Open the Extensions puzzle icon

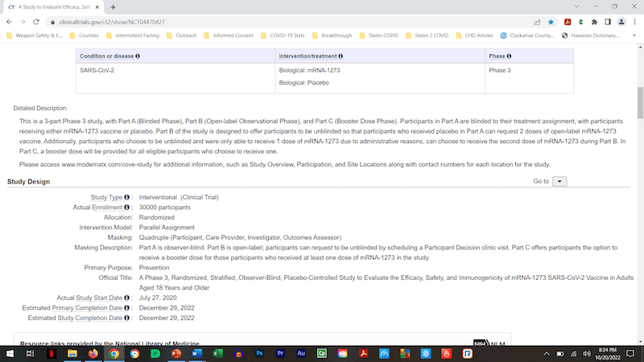pyautogui.click(x=594, y=23)
